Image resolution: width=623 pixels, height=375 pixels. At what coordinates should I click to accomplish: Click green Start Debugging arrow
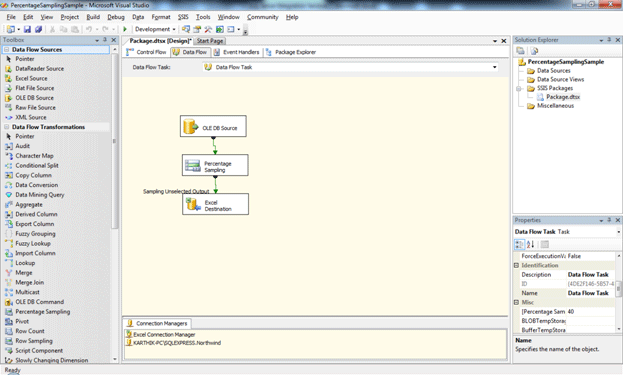click(x=125, y=29)
